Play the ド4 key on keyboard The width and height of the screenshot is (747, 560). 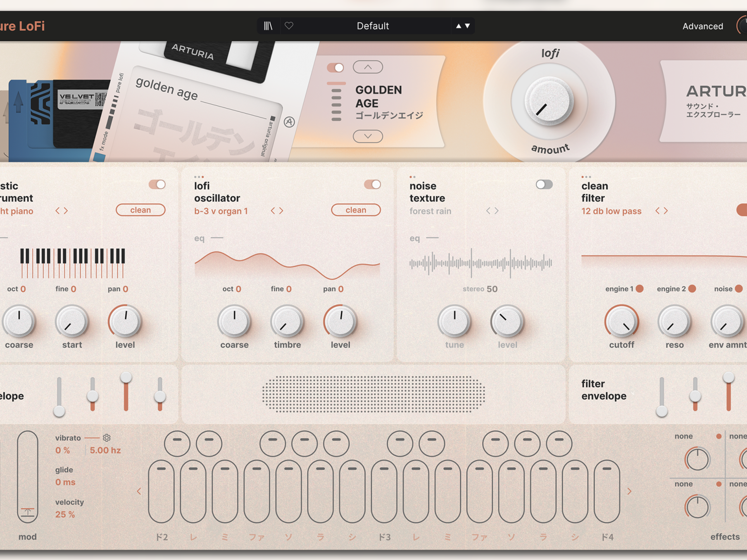point(607,491)
